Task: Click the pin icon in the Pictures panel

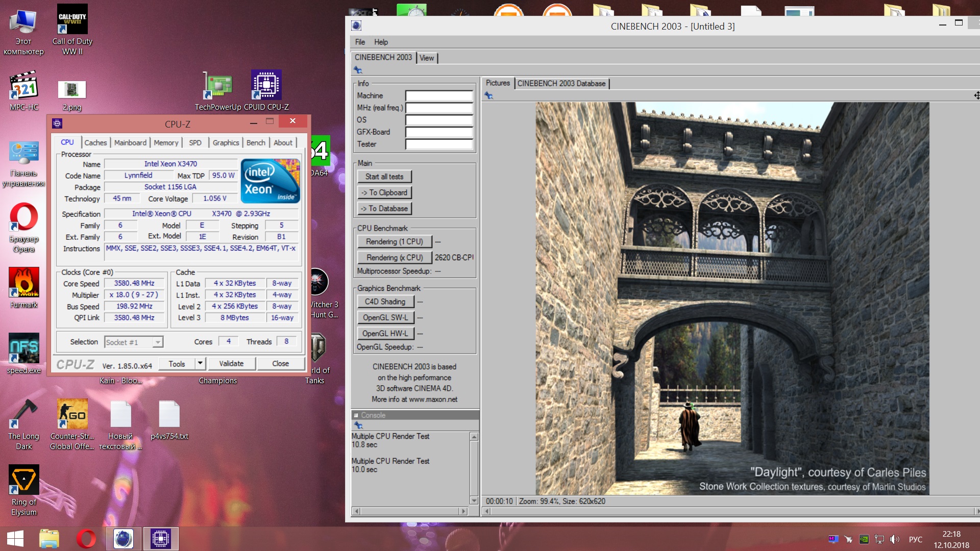Action: coord(488,95)
